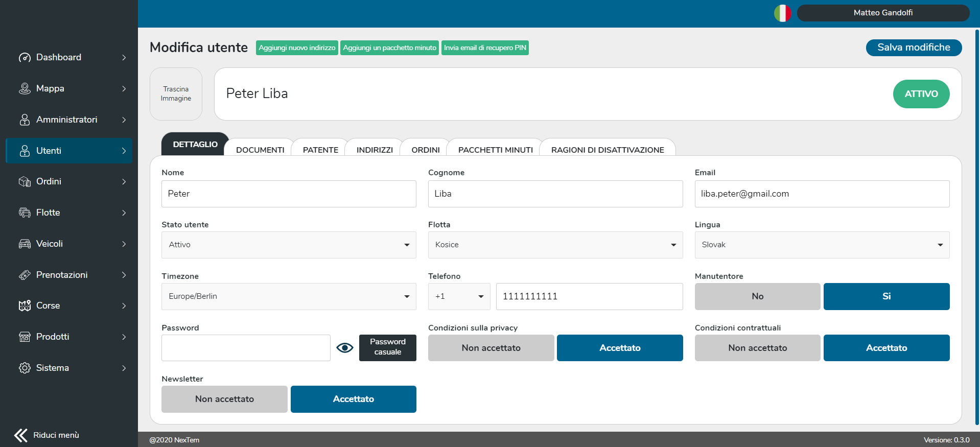
Task: Click the Prenotazioni ticket icon
Action: point(25,275)
